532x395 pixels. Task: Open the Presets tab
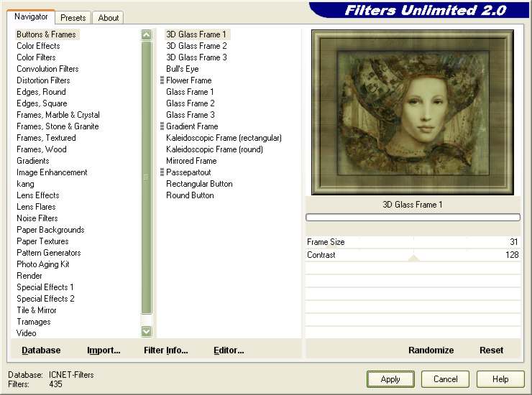73,18
